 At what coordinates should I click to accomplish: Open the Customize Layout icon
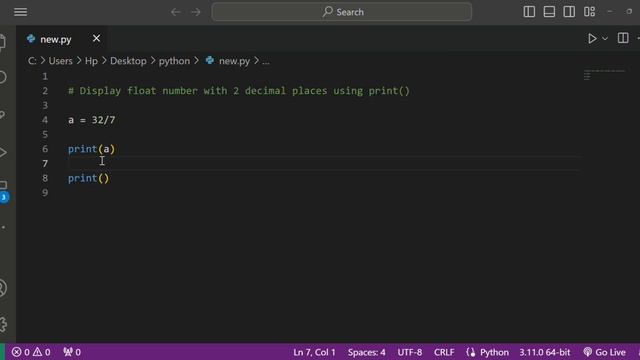[589, 12]
